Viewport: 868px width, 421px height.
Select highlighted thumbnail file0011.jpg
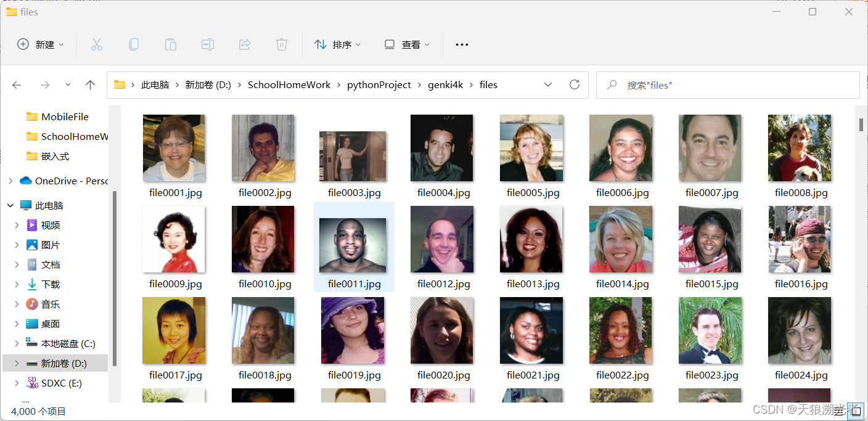point(353,245)
